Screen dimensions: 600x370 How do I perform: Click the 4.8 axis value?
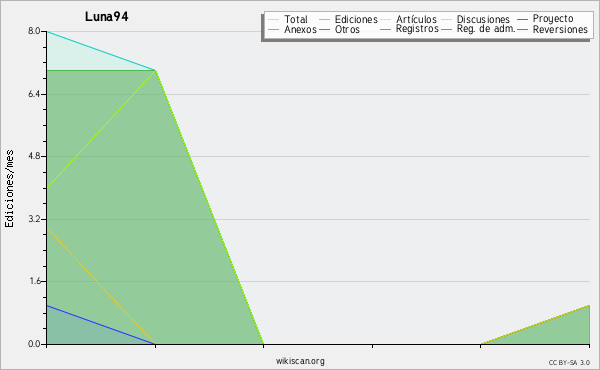tap(34, 156)
